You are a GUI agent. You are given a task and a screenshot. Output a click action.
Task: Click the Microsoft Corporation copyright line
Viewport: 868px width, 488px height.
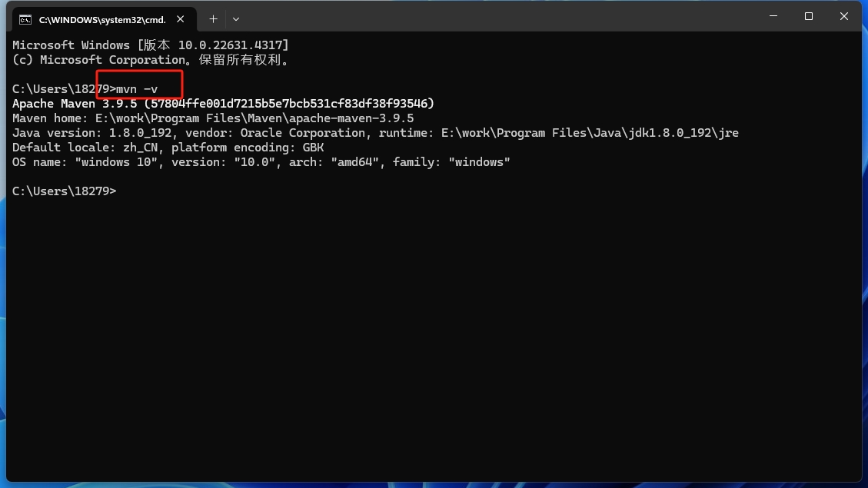click(151, 60)
